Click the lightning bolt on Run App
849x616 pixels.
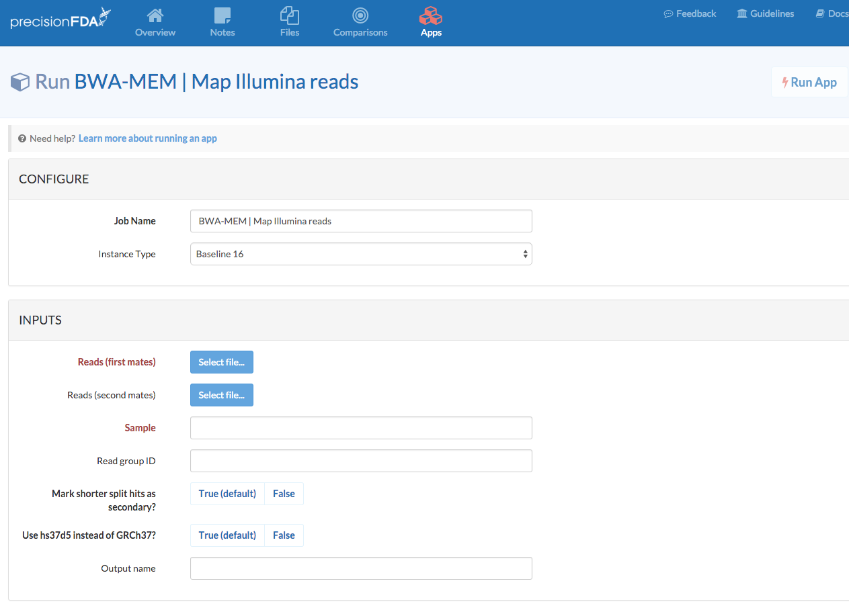click(784, 83)
